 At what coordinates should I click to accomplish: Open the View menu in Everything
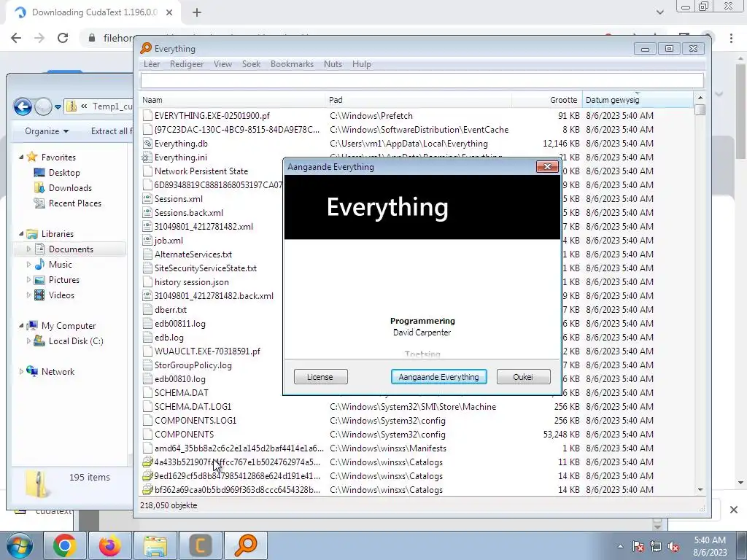coord(222,64)
